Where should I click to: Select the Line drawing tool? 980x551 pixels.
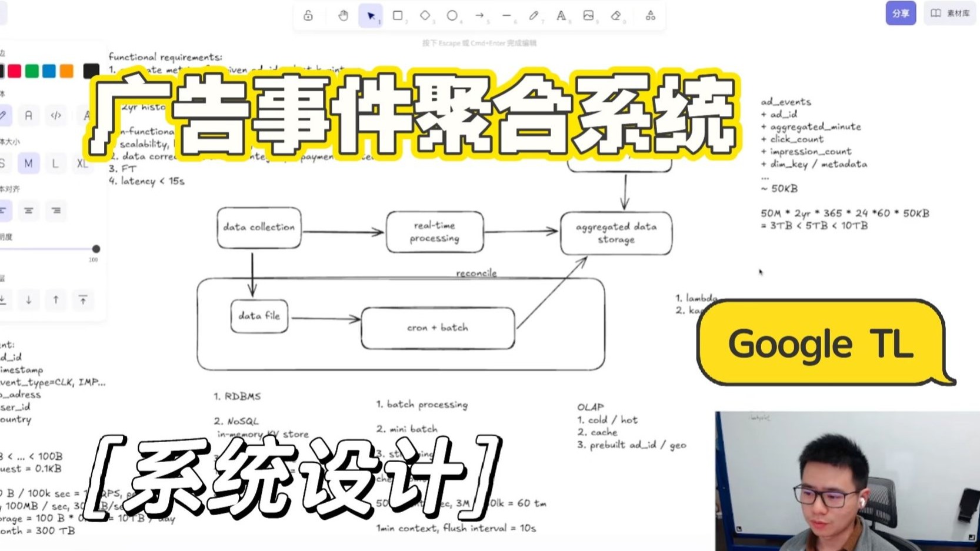pos(506,16)
